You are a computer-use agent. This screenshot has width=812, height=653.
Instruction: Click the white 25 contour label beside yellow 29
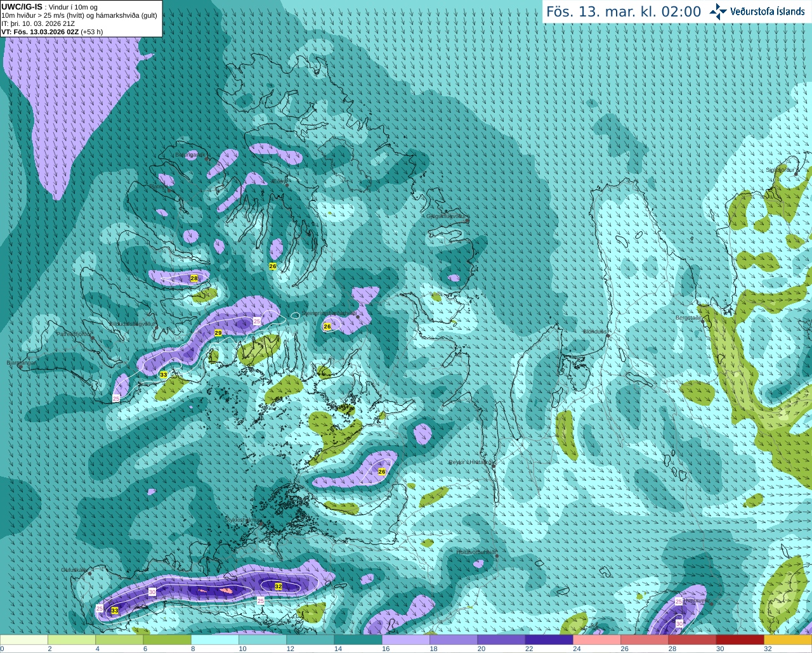click(x=257, y=321)
